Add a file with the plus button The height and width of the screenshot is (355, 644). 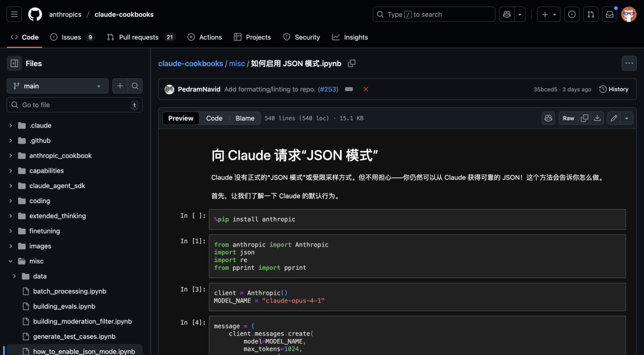coord(120,86)
